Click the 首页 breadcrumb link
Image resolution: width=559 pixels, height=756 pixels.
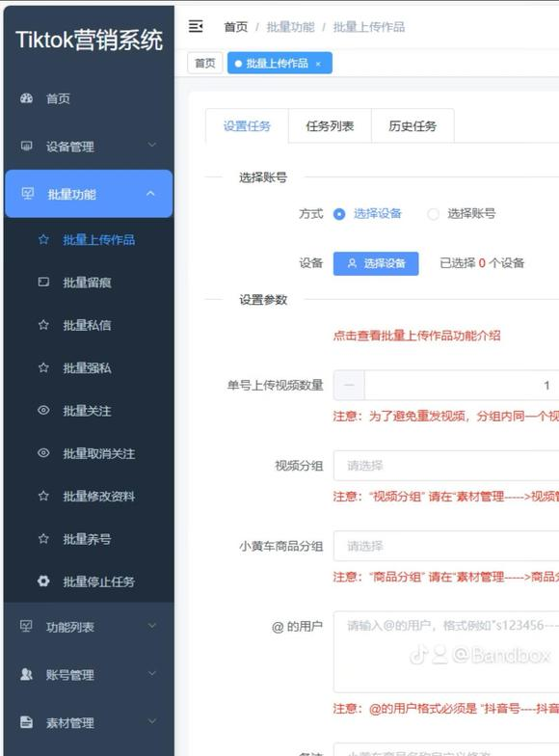(x=236, y=27)
